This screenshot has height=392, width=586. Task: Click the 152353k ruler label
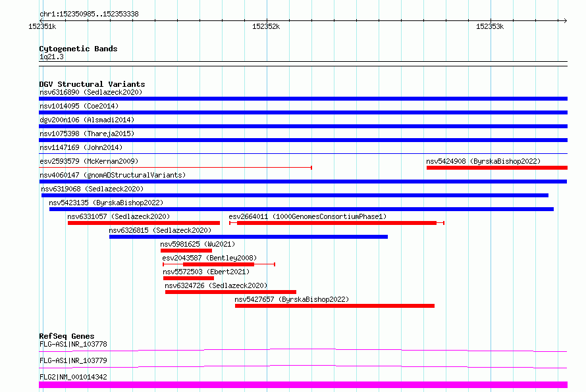click(490, 26)
